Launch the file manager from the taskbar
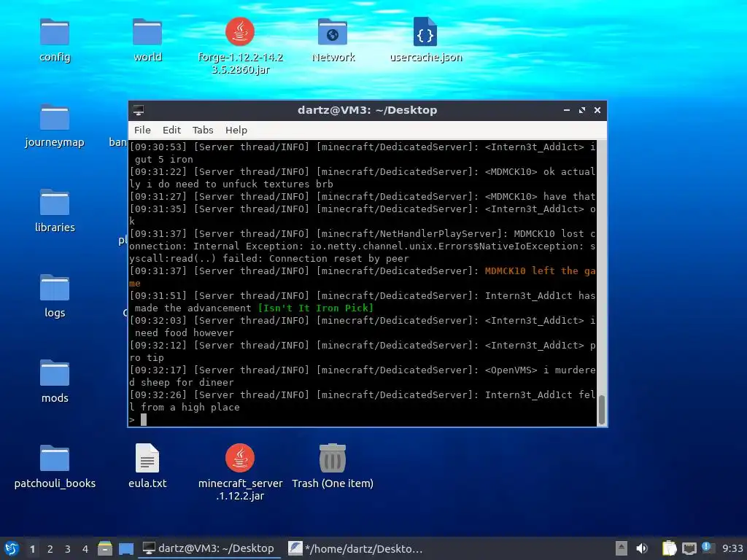The image size is (747, 560). pos(105,548)
